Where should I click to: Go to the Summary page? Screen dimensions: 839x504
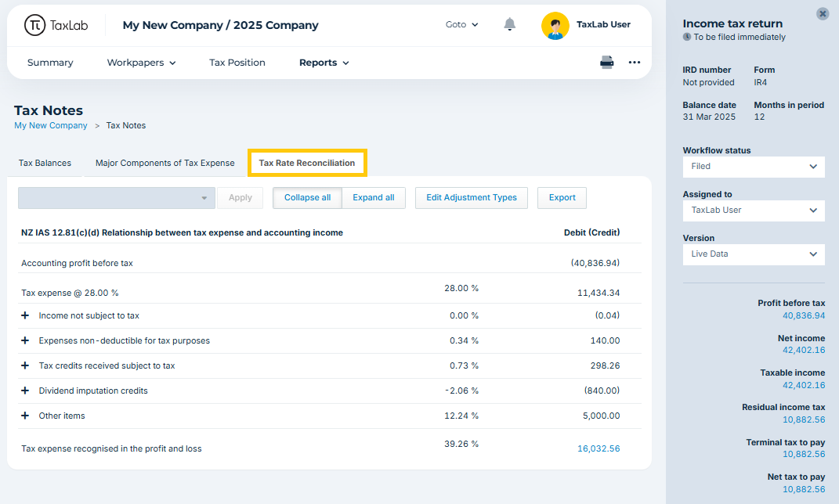click(50, 63)
